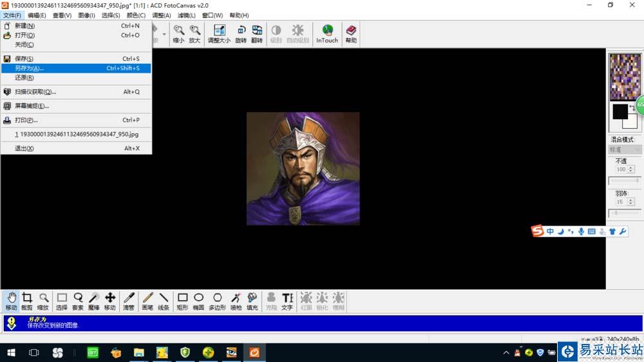The image size is (644, 362).
Task: Choose 打印(P)... print entry
Action: 77,120
